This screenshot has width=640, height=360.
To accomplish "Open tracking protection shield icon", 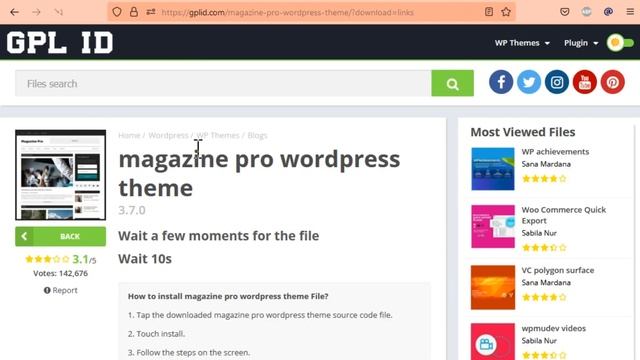I will (117, 12).
